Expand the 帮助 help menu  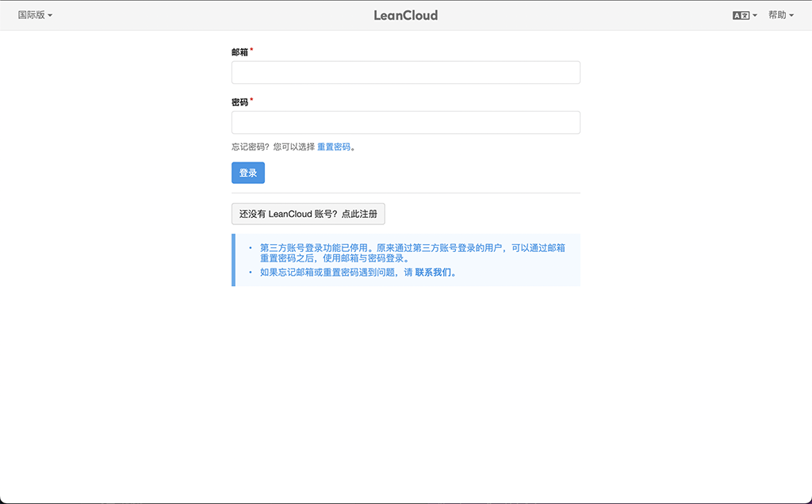click(x=781, y=15)
